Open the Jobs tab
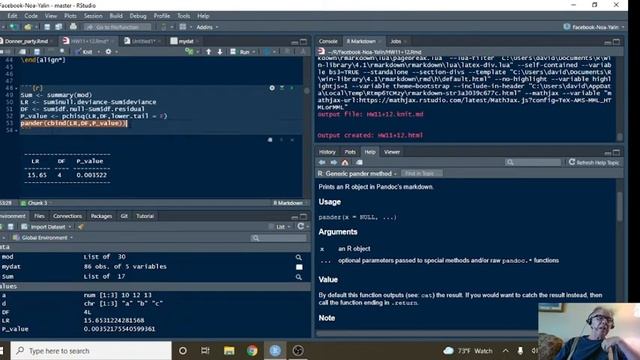 click(x=396, y=41)
